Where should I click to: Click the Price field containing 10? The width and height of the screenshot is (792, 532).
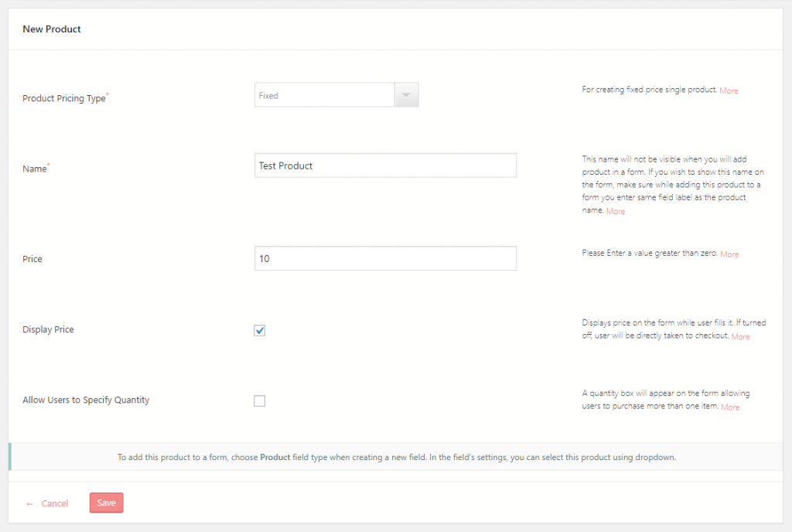(385, 257)
